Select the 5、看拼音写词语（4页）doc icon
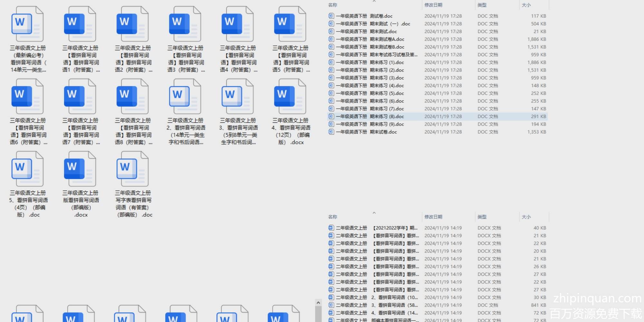644x322 pixels. (27, 169)
